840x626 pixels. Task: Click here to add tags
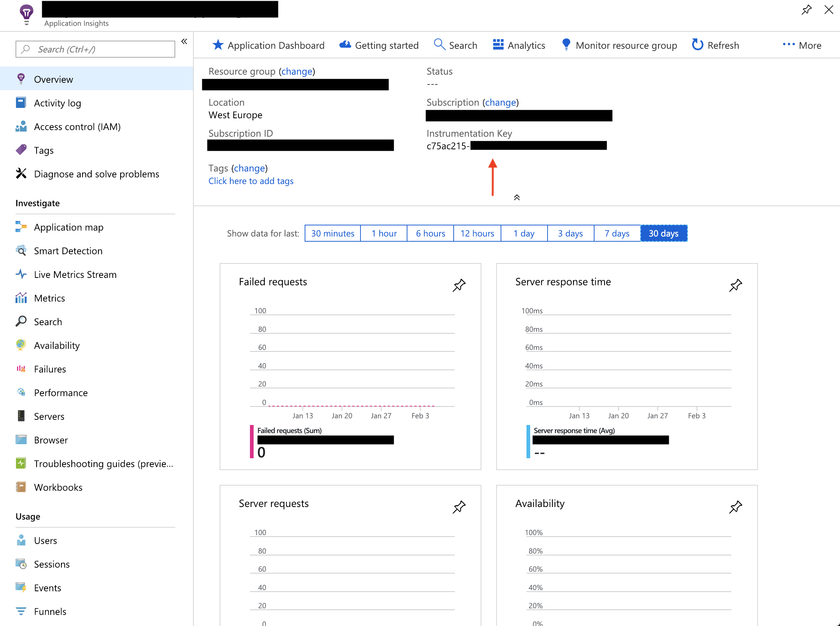[251, 181]
